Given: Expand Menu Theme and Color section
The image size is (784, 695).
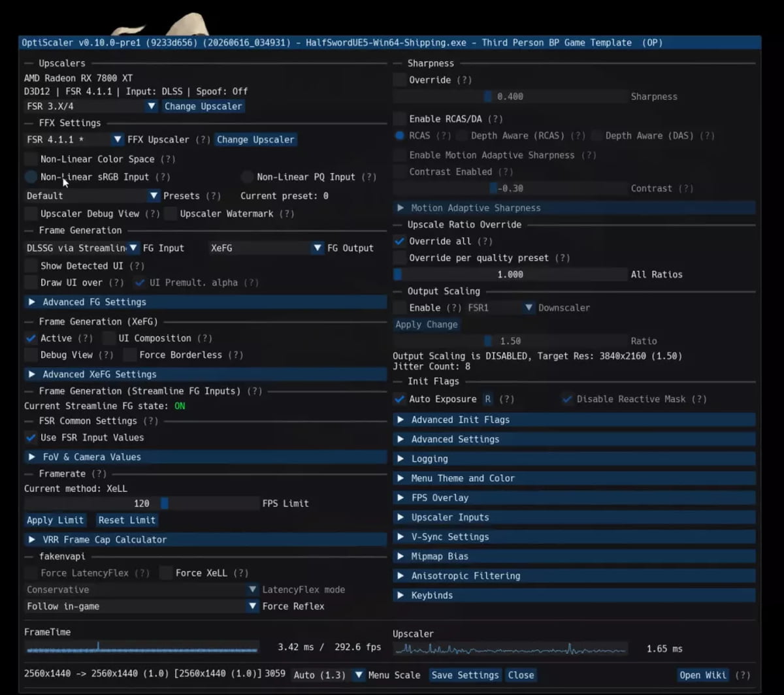Looking at the screenshot, I should [x=574, y=478].
